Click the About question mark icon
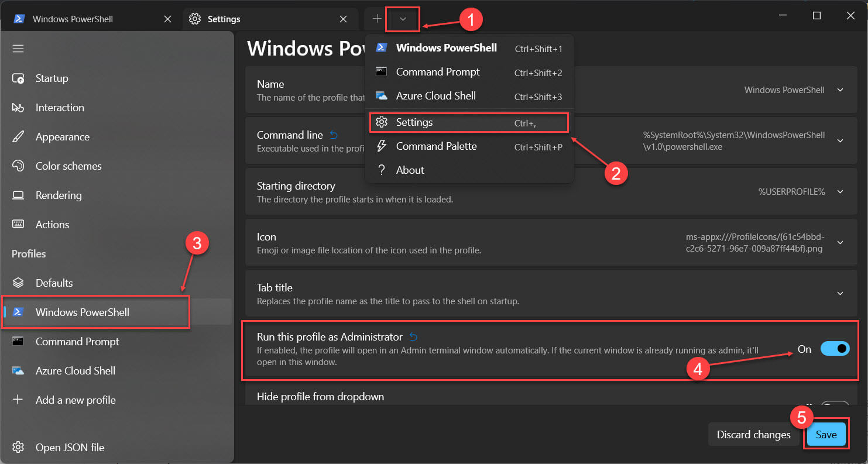Viewport: 868px width, 464px height. coord(382,170)
